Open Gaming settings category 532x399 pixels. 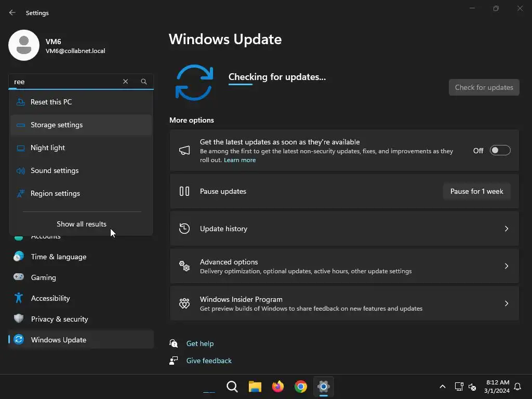tap(81, 277)
